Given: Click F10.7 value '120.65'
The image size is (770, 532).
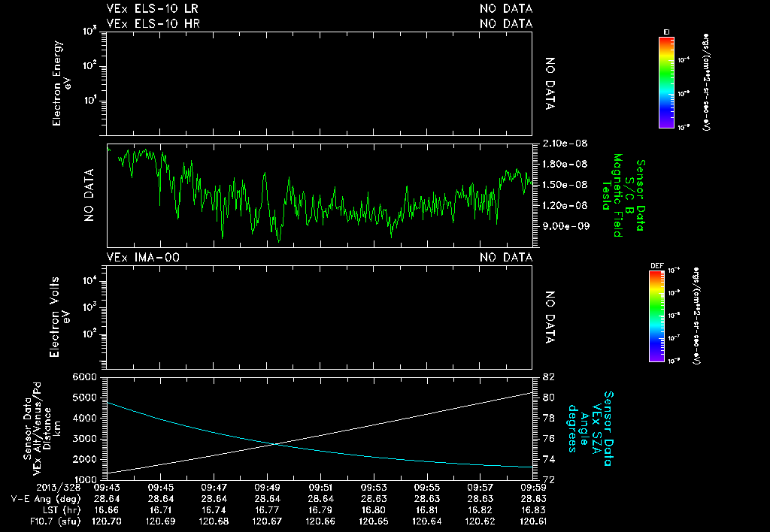Looking at the screenshot, I should tap(373, 521).
